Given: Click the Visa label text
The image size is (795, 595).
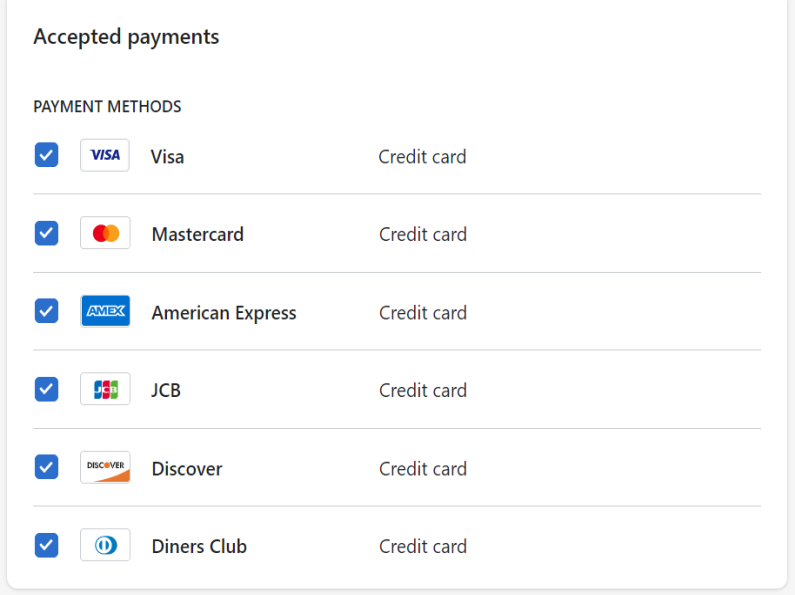Looking at the screenshot, I should (167, 157).
